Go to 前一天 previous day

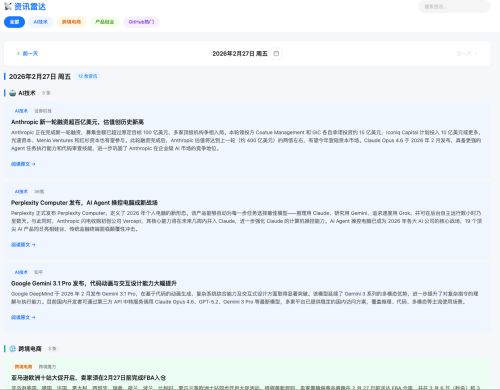(x=27, y=54)
